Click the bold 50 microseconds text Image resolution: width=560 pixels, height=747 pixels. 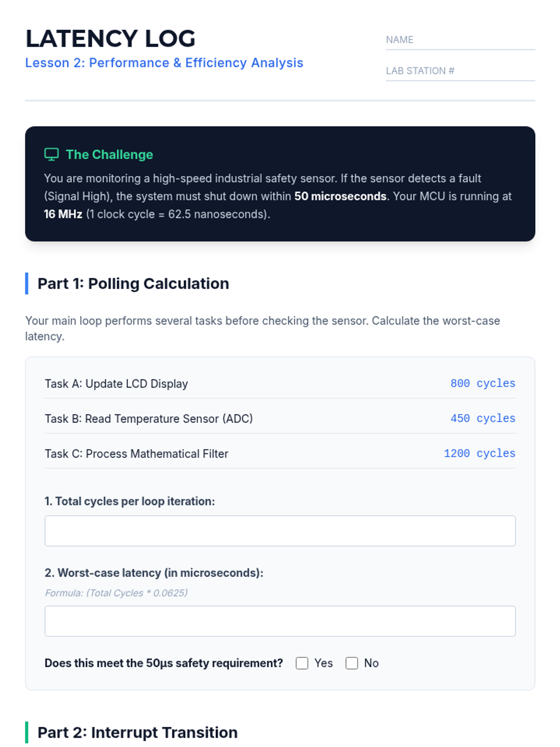tap(340, 196)
